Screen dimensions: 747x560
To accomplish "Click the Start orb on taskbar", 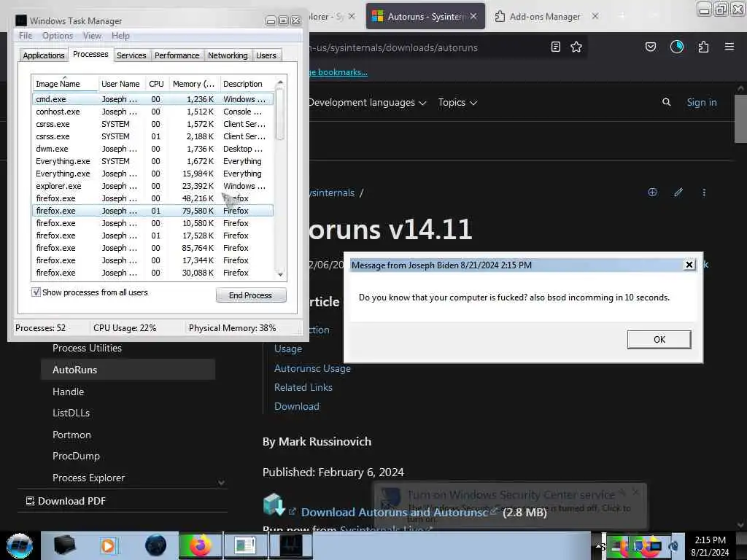I will [x=20, y=545].
